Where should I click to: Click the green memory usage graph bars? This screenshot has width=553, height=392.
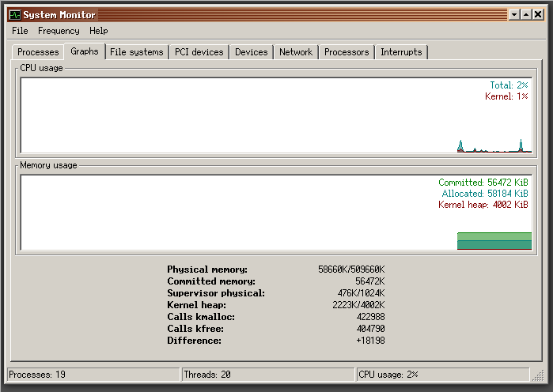tap(494, 241)
